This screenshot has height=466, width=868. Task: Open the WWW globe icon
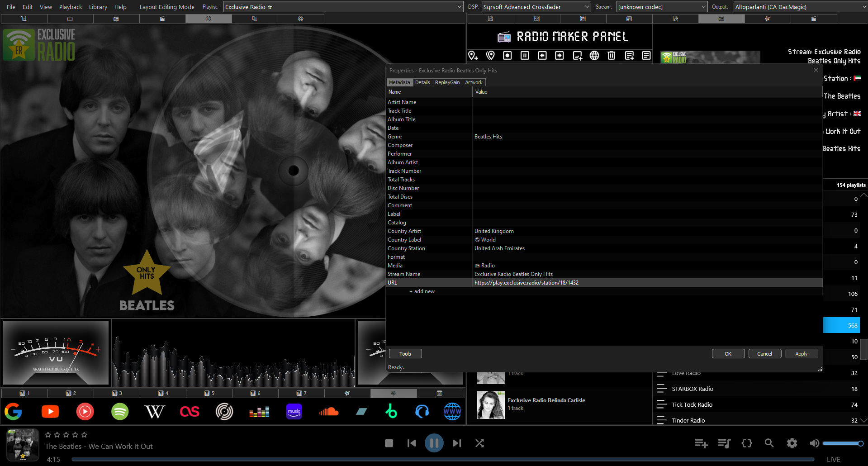[x=452, y=411]
